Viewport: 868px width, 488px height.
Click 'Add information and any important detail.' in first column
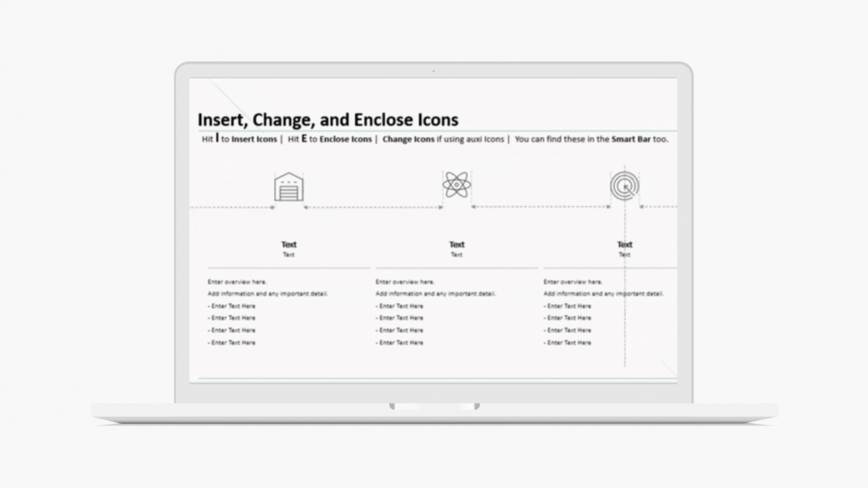point(267,294)
